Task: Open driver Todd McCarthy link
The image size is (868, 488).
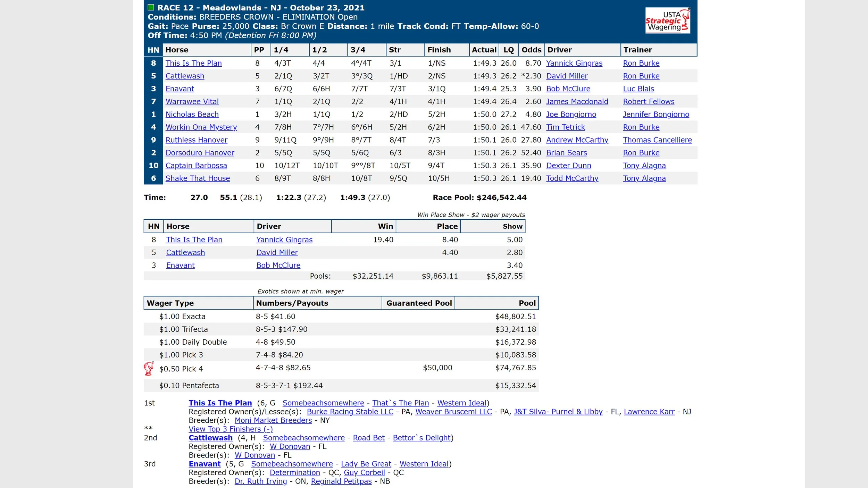Action: pyautogui.click(x=572, y=178)
